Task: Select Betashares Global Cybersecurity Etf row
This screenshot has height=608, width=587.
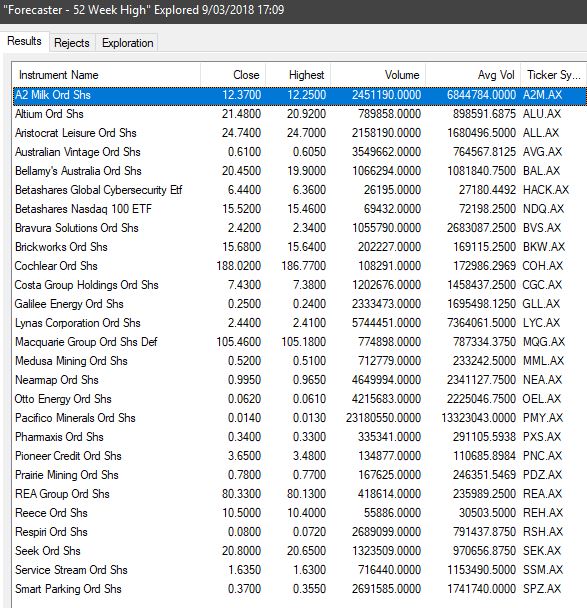Action: (300, 190)
